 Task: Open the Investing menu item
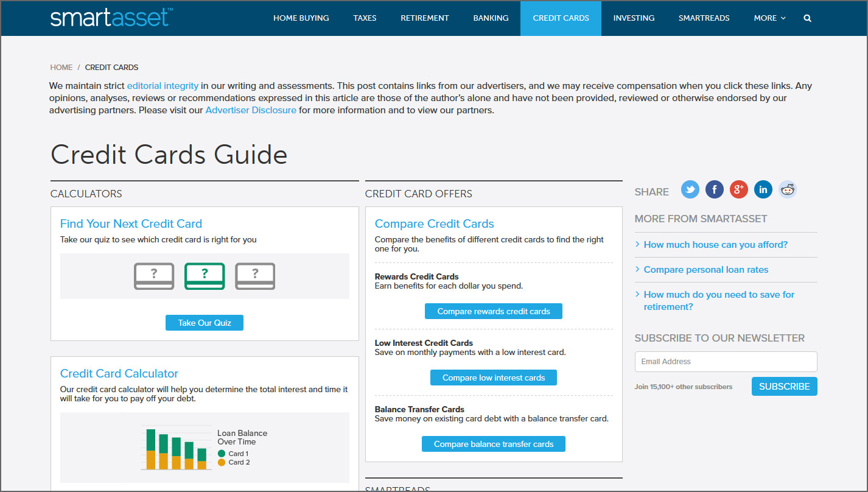click(634, 18)
